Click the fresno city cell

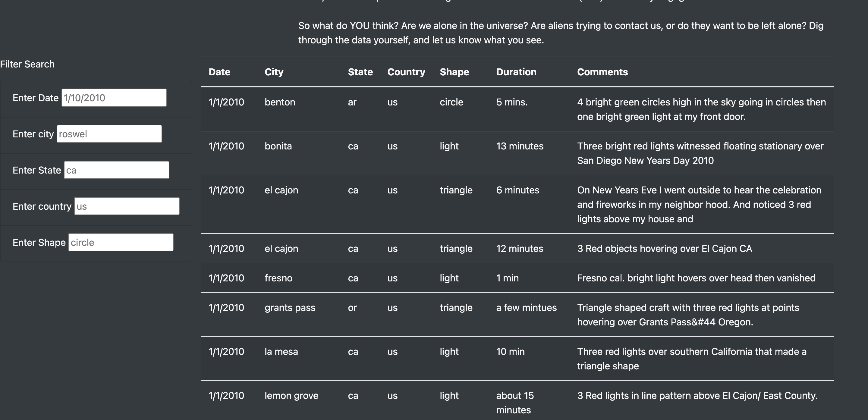coord(278,278)
